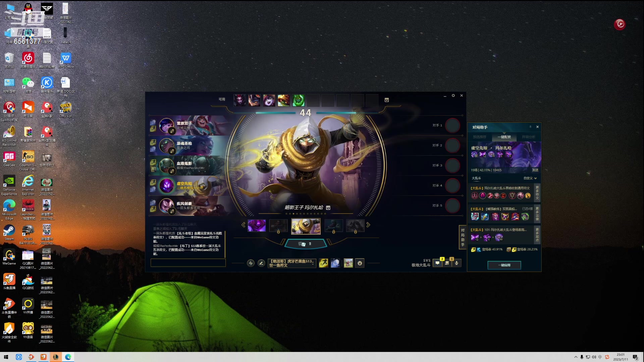
Task: Pick the first available bench champion portrait
Action: (239, 100)
